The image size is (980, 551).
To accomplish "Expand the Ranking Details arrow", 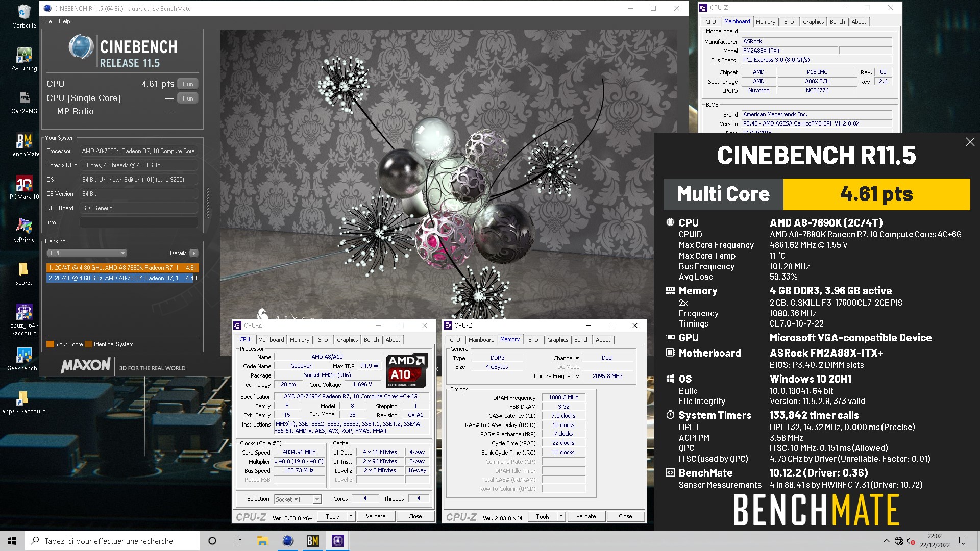I will coord(194,253).
